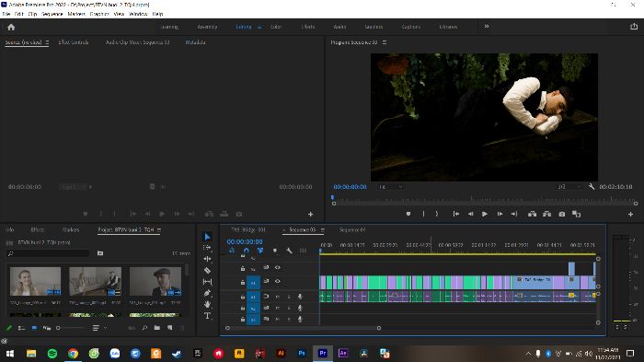The height and width of the screenshot is (362, 644).
Task: Toggle Linked Selection in timeline
Action: pyautogui.click(x=260, y=251)
